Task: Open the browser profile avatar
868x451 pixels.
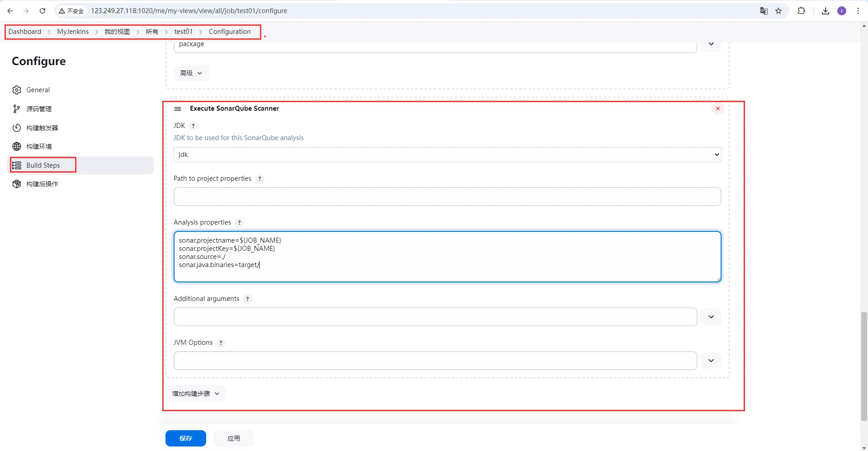Action: coord(842,11)
